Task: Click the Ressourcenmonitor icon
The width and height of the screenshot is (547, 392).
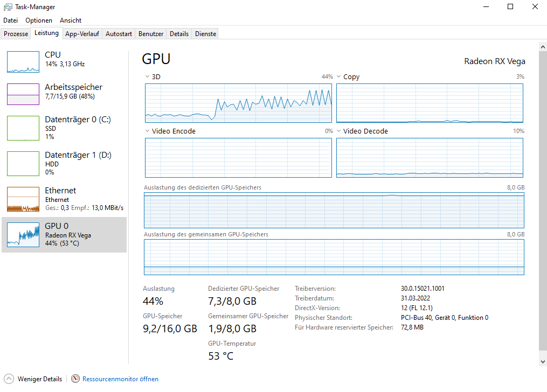Action: [75, 379]
